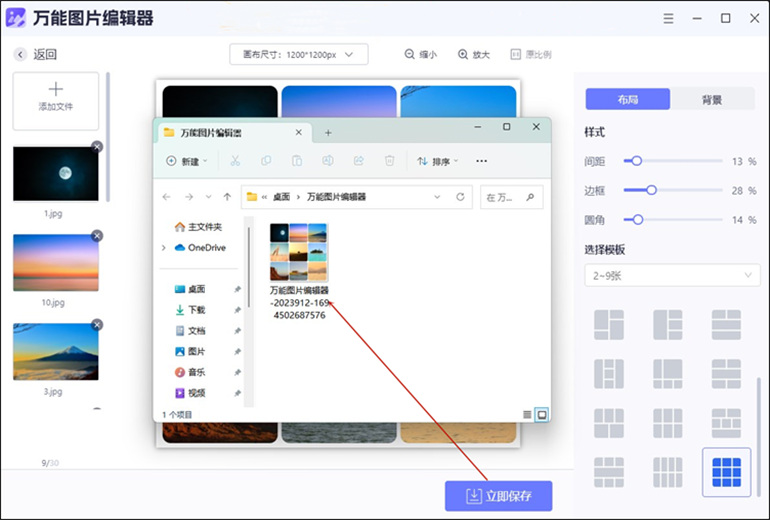Open recent locations chevron in Explorer
The width and height of the screenshot is (770, 520).
[208, 197]
